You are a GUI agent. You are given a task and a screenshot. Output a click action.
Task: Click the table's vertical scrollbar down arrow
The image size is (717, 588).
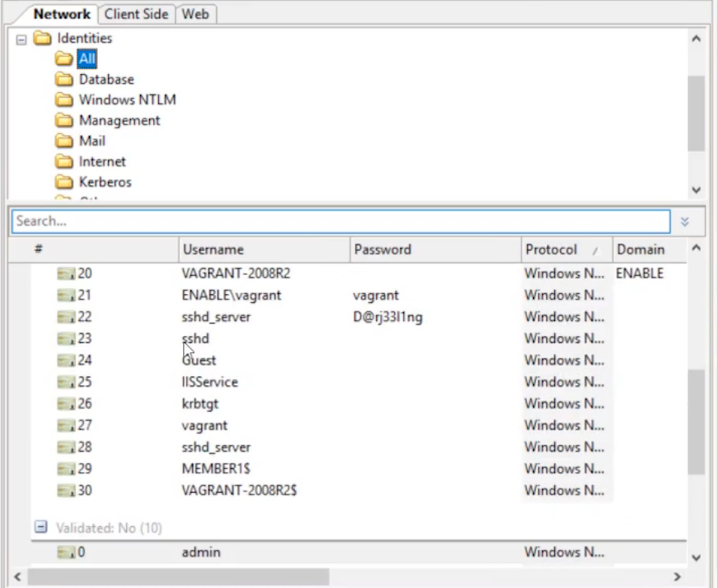tap(697, 558)
